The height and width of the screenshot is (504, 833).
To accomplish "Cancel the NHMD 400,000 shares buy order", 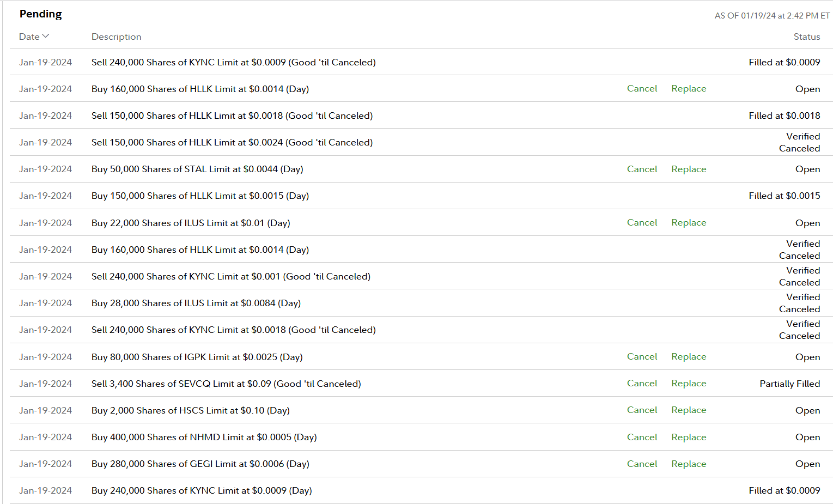I will (642, 437).
